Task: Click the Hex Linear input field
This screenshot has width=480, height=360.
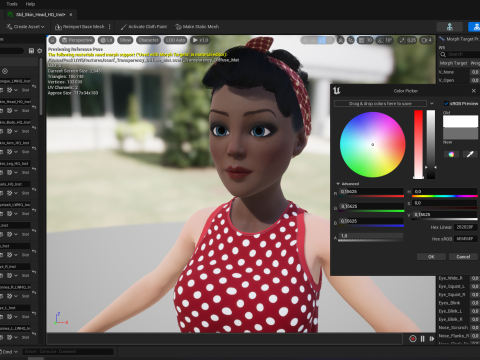Action: (x=466, y=227)
